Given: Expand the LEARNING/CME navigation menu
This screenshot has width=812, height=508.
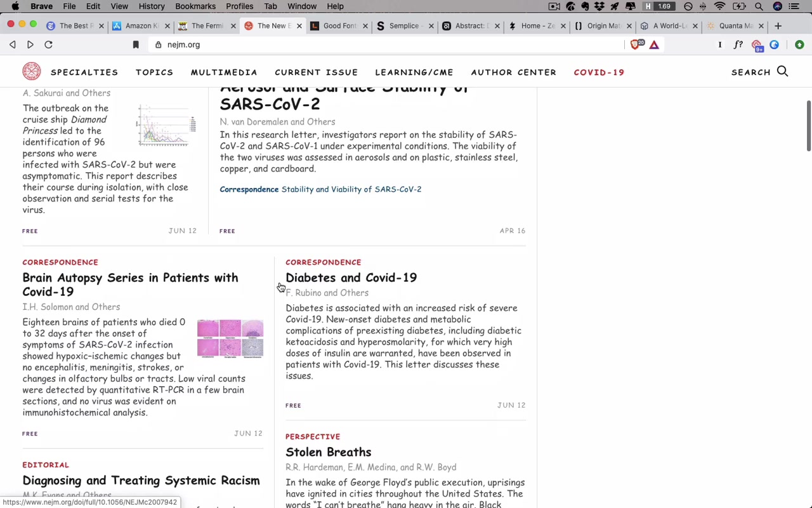Looking at the screenshot, I should [x=414, y=72].
